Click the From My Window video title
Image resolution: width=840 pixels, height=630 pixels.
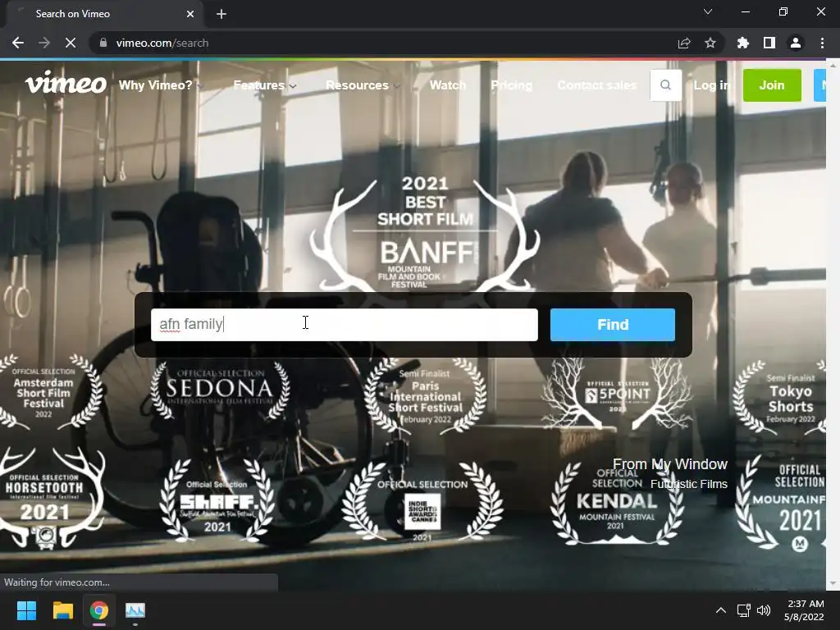[669, 464]
